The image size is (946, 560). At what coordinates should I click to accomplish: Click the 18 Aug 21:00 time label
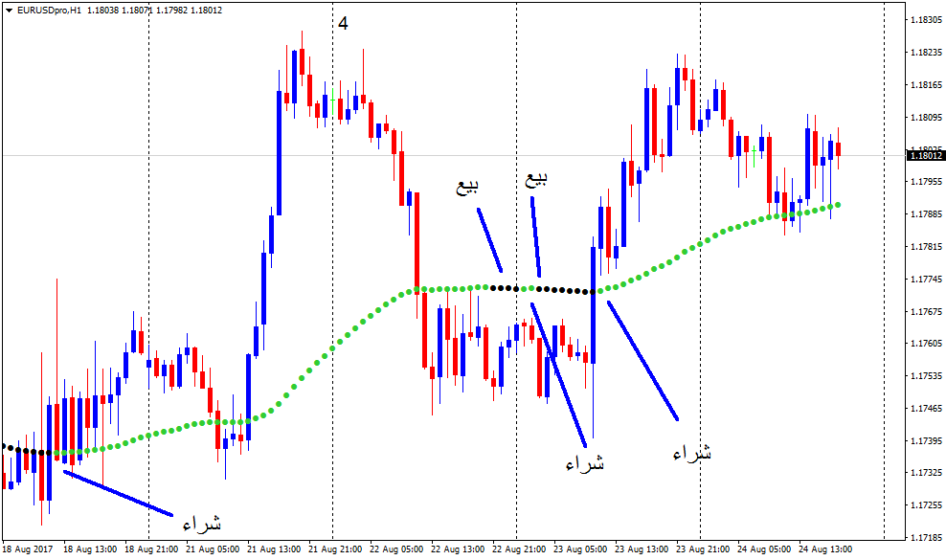tap(151, 549)
